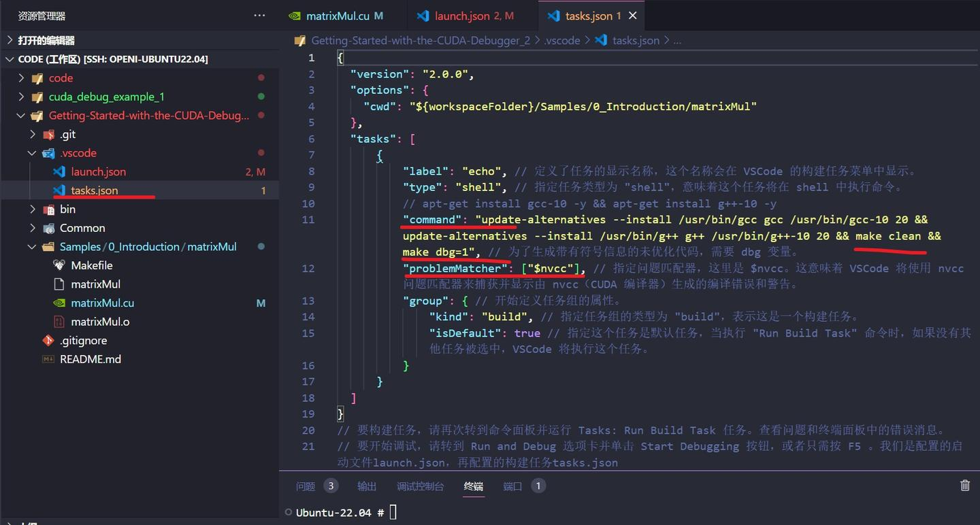The image size is (980, 525).
Task: Click the "version" key on line 2
Action: point(380,74)
